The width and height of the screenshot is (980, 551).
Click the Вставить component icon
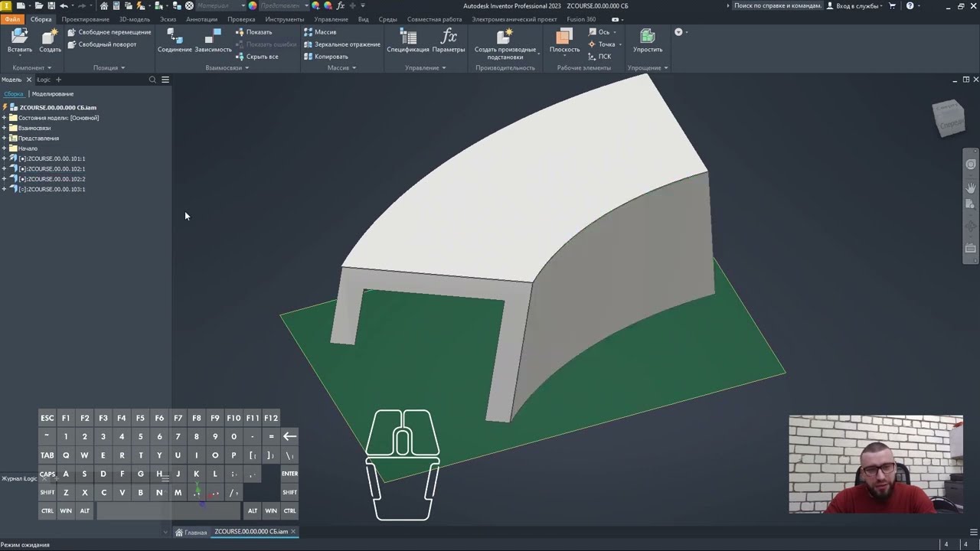[x=19, y=37]
